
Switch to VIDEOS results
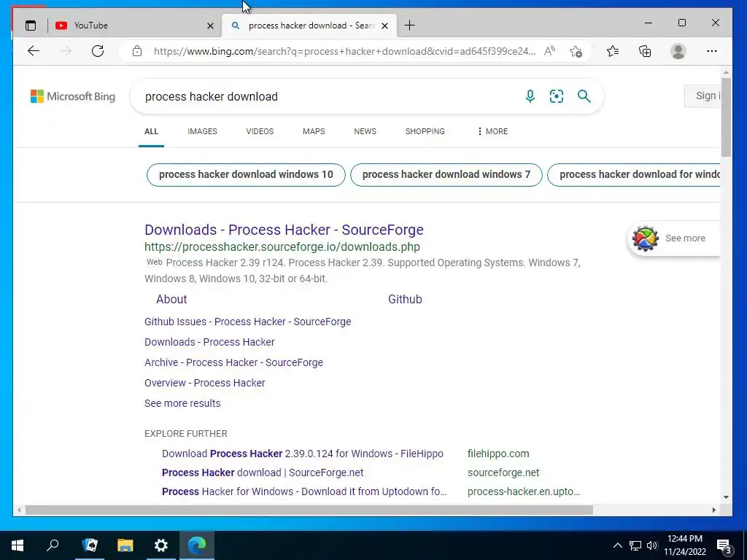click(x=260, y=131)
